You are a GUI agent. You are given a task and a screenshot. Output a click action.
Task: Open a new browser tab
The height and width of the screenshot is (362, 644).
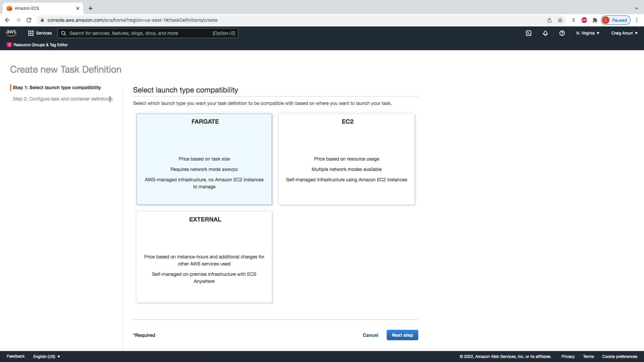click(91, 8)
